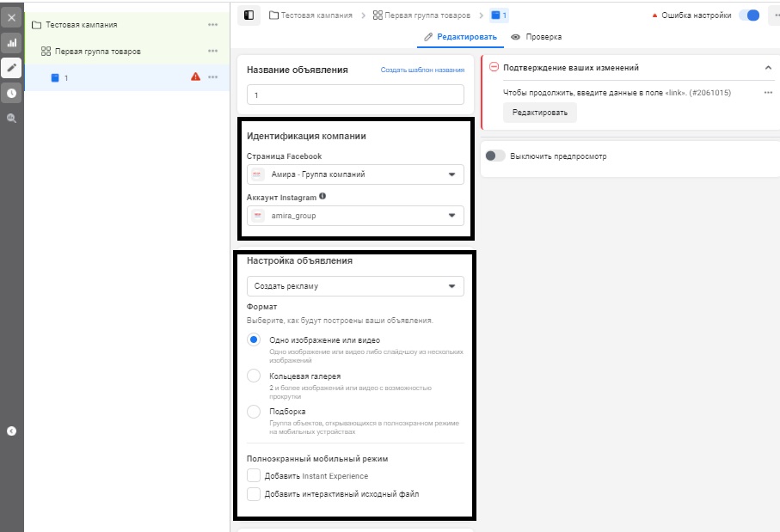Click the Редактировать button in the error panel
The height and width of the screenshot is (532, 780).
pos(540,113)
